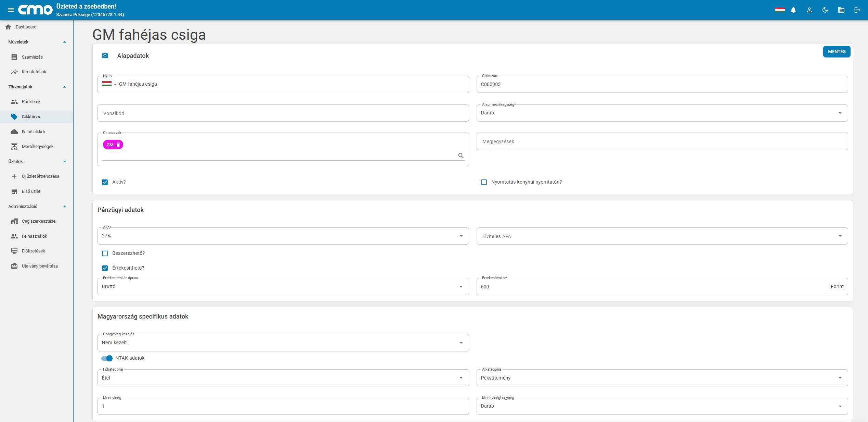Click the MENTÉS save button
868x422 pixels.
point(837,52)
